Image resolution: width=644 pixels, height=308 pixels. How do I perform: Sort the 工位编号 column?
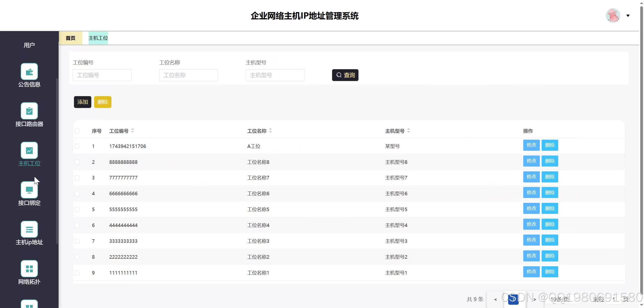pos(132,131)
